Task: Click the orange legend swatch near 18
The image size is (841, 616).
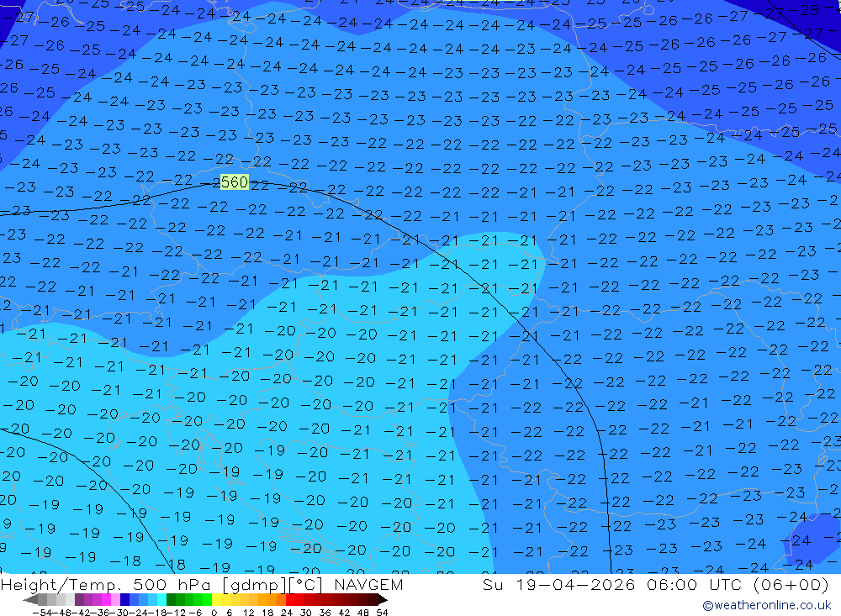Action: tap(272, 600)
